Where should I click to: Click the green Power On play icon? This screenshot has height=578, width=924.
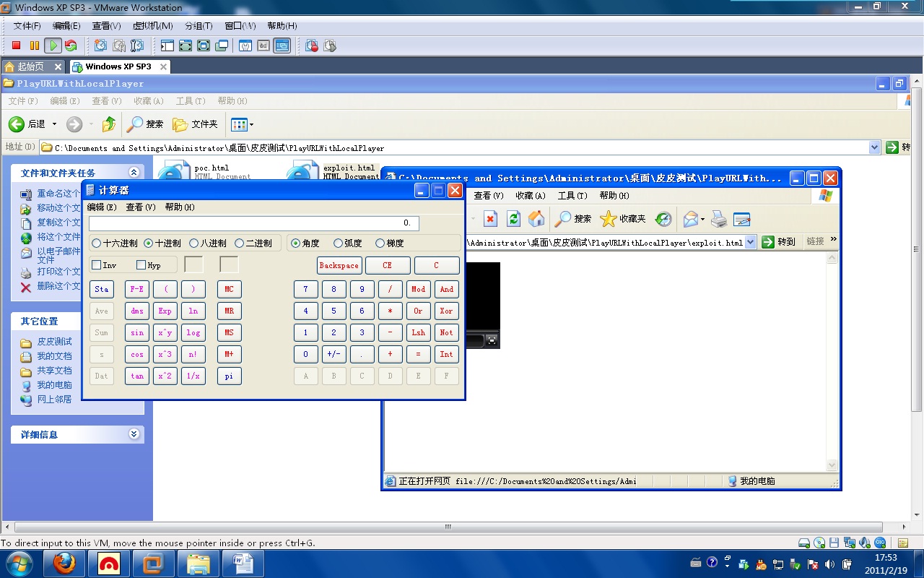(x=52, y=46)
